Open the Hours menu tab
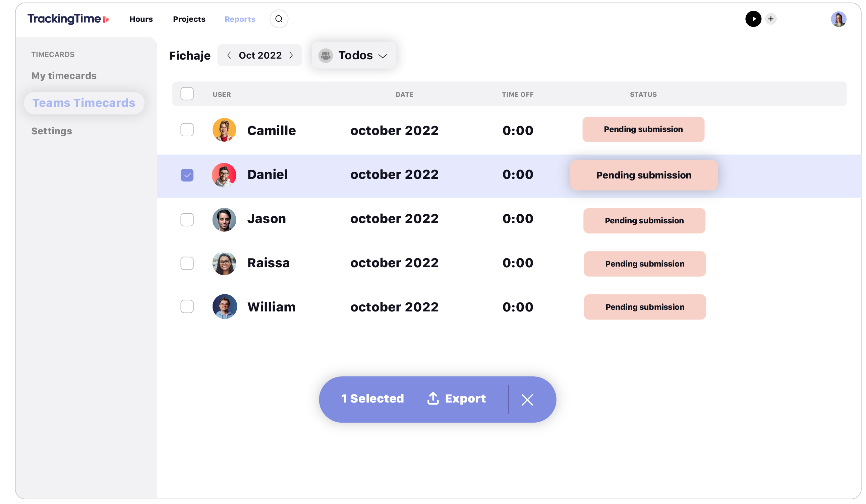This screenshot has height=504, width=866. point(141,18)
